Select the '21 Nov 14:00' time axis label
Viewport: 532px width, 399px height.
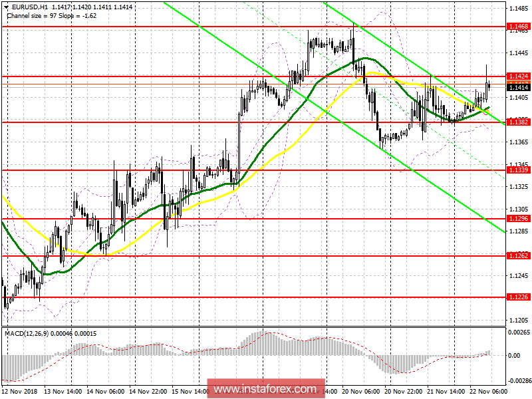coord(446,392)
